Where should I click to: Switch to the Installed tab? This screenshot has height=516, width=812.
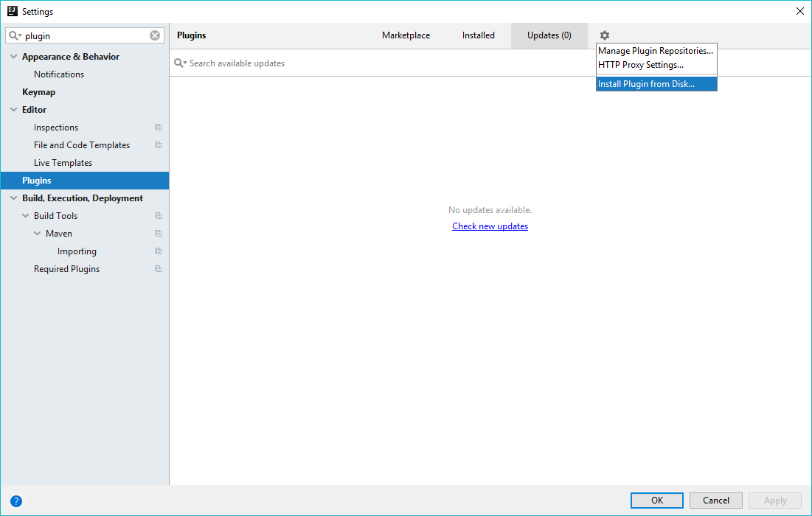(478, 35)
